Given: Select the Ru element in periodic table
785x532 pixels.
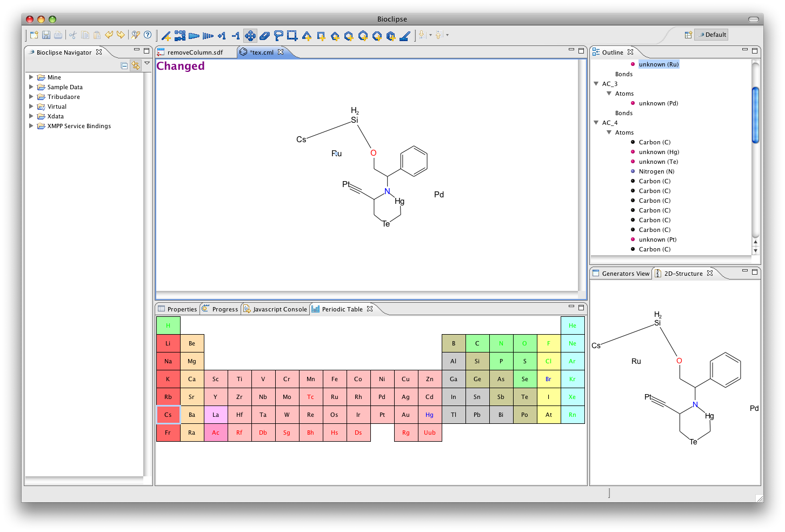Looking at the screenshot, I should (x=335, y=397).
